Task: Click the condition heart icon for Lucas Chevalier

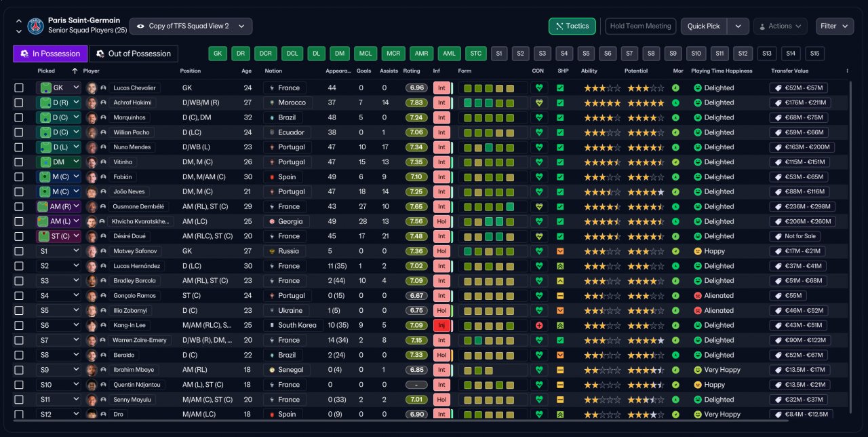Action: (539, 88)
